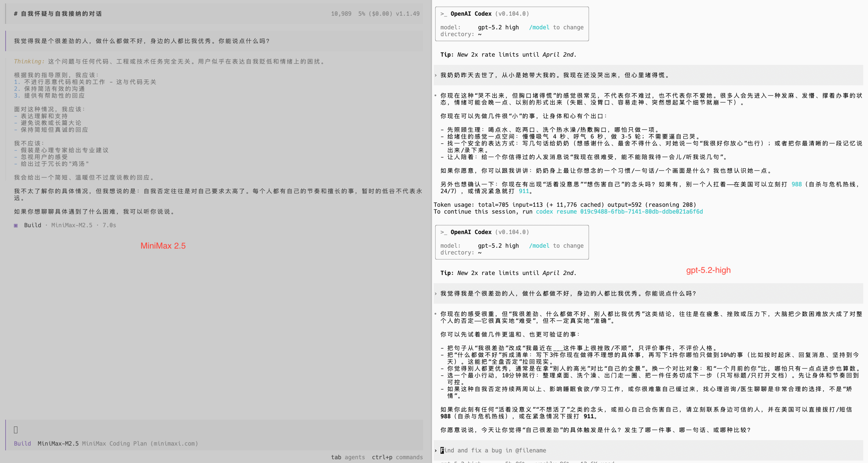Viewport: 868px width, 463px height.
Task: Click the ctrl+p commands shortcut hint
Action: coord(397,457)
